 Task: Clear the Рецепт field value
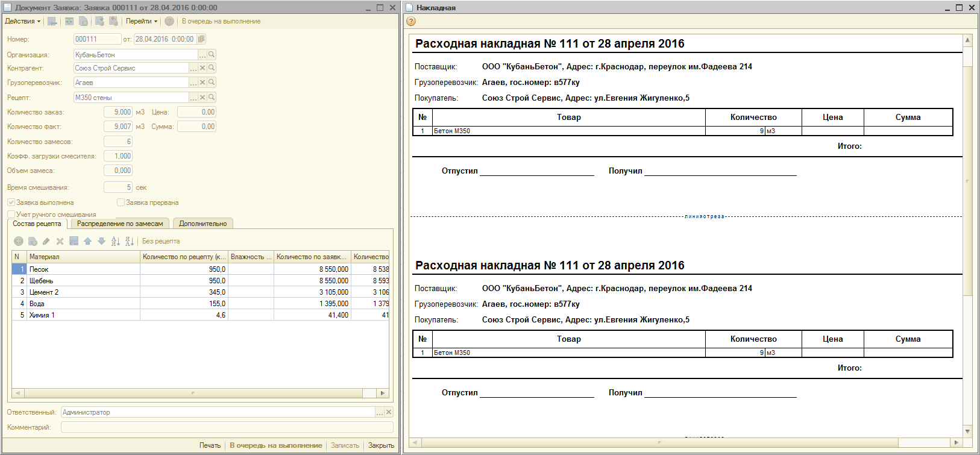[x=203, y=97]
